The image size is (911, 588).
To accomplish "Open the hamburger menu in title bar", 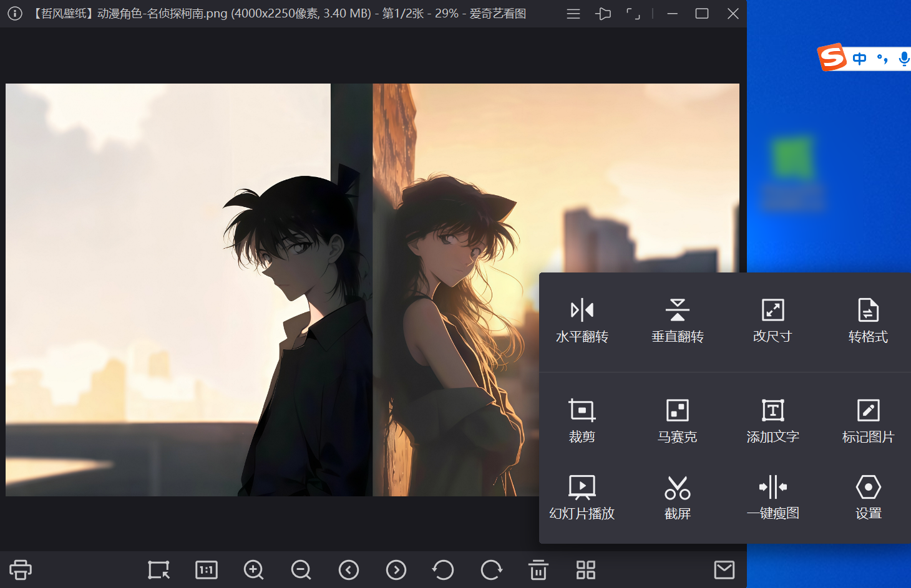I will (573, 14).
